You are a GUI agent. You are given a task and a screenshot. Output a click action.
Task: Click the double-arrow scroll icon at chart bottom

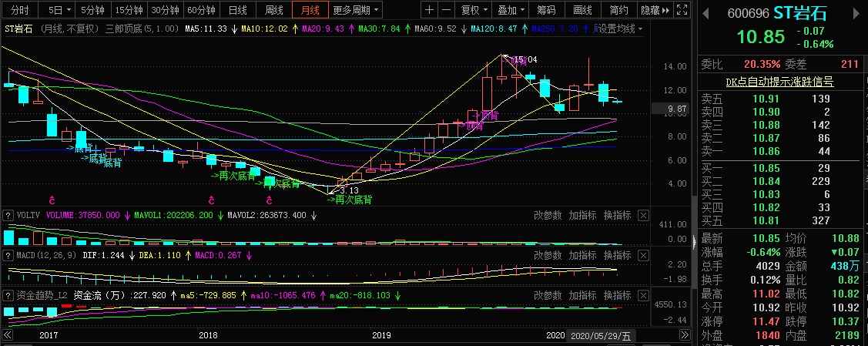[8, 336]
